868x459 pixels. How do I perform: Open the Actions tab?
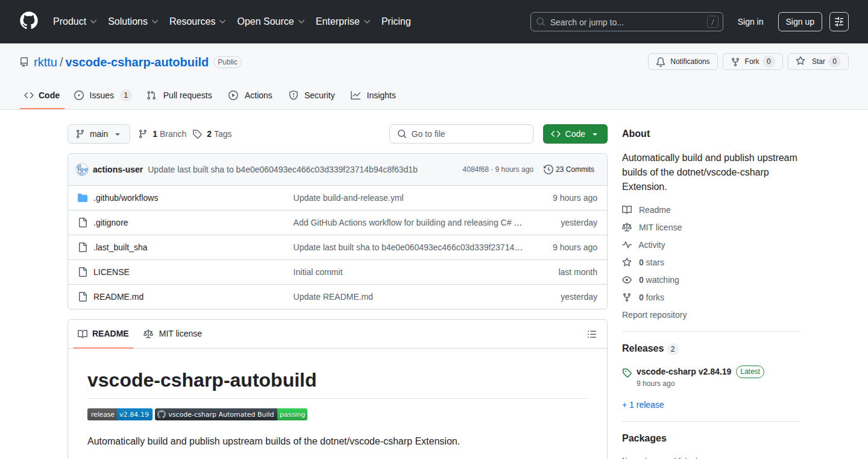click(x=251, y=95)
